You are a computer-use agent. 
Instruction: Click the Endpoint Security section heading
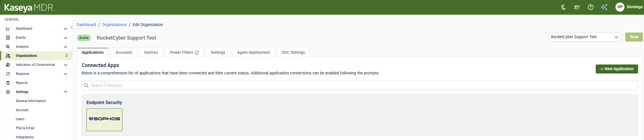tap(104, 102)
